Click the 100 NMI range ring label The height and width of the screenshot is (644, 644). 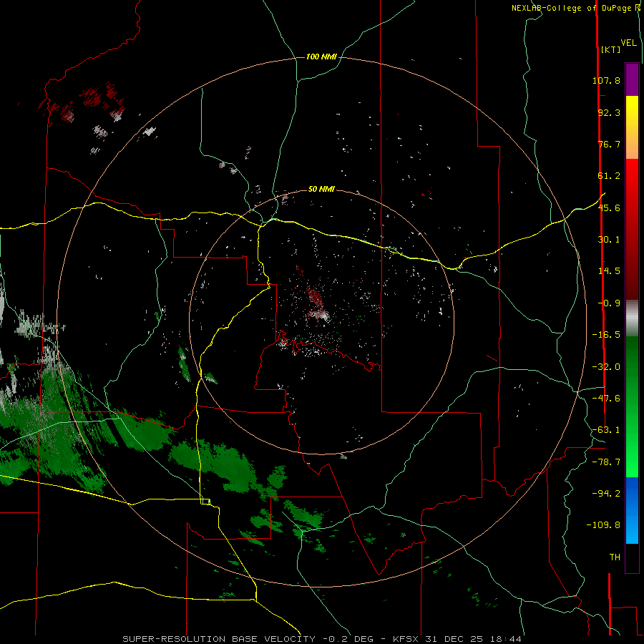coord(321,57)
